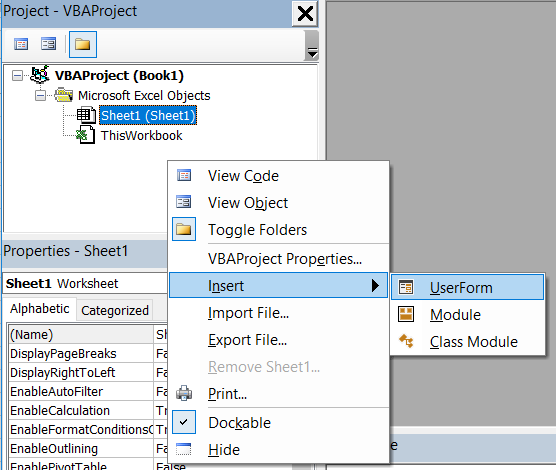
Task: Open the Insert submenu entry
Action: tap(279, 286)
